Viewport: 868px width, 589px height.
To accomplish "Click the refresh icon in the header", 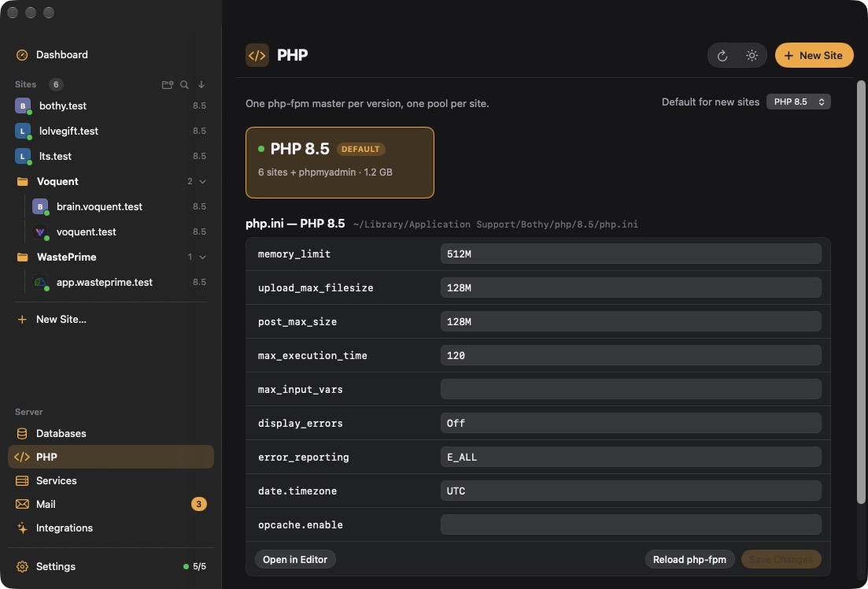I will click(722, 55).
